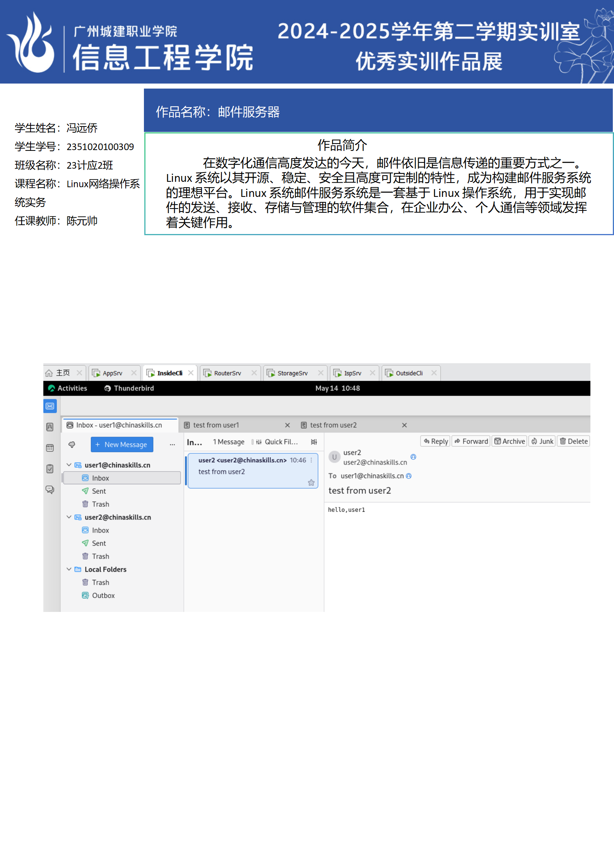This screenshot has height=868, width=614.
Task: Collapse the Local Folders tree
Action: [x=69, y=569]
